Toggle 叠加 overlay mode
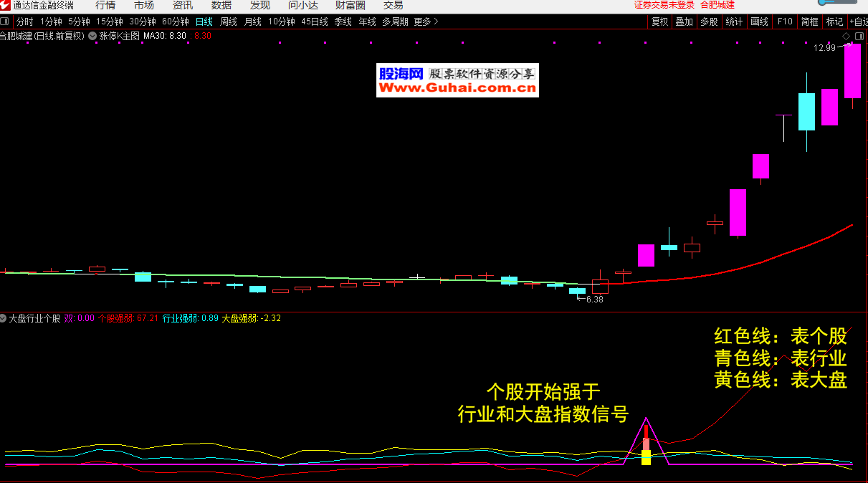The height and width of the screenshot is (483, 868). click(x=684, y=21)
